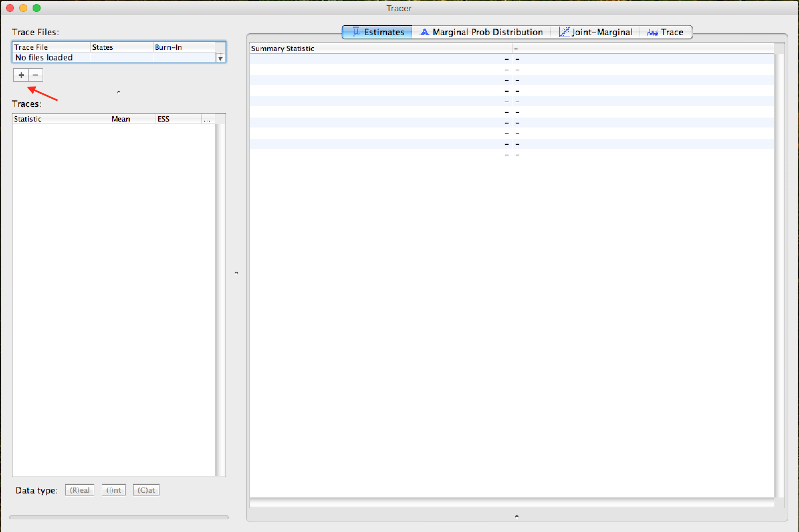Click trace files table scroll-down arrow
Screen dimensions: 799x532
[220, 58]
